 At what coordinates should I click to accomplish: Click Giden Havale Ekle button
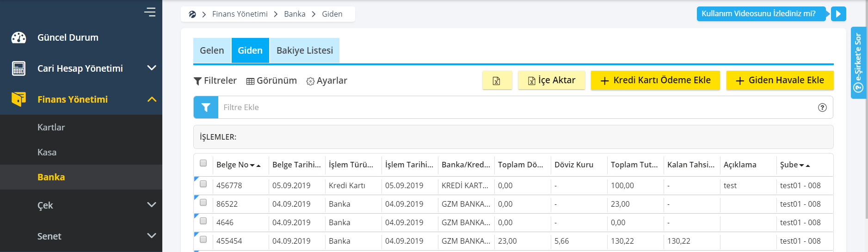coord(780,80)
